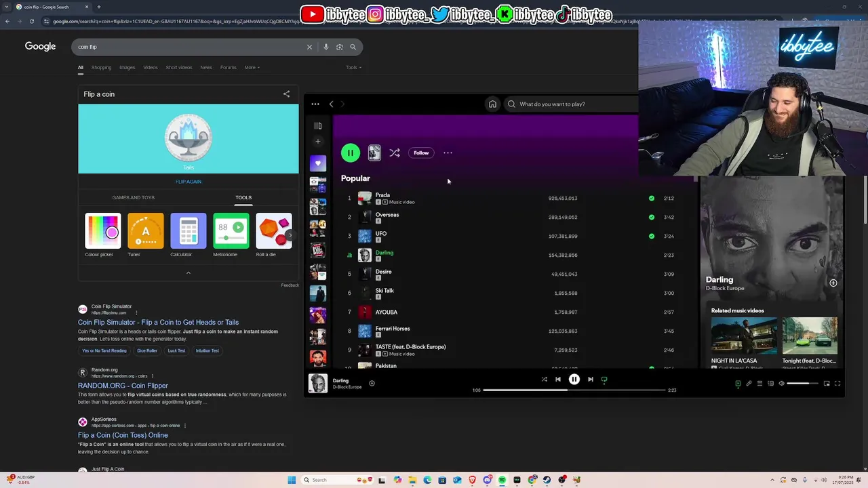
Task: Create new playlist plus icon in Spotify sidebar
Action: [317, 141]
